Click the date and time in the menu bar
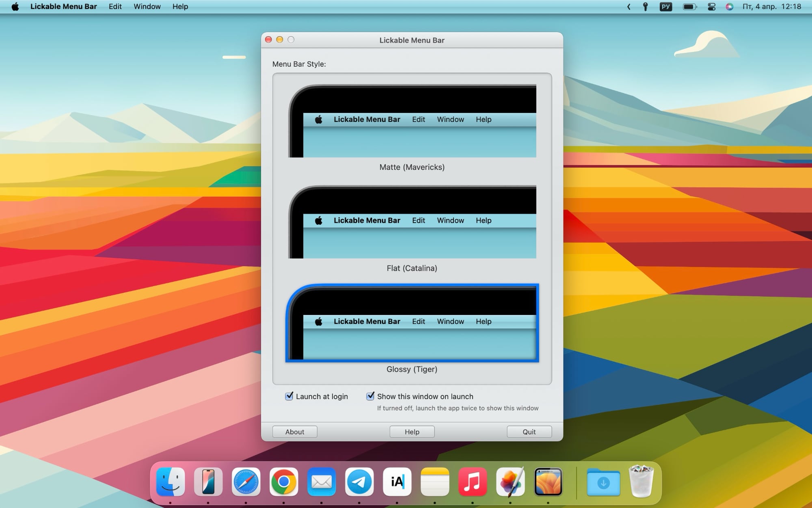The width and height of the screenshot is (812, 508). (x=772, y=7)
